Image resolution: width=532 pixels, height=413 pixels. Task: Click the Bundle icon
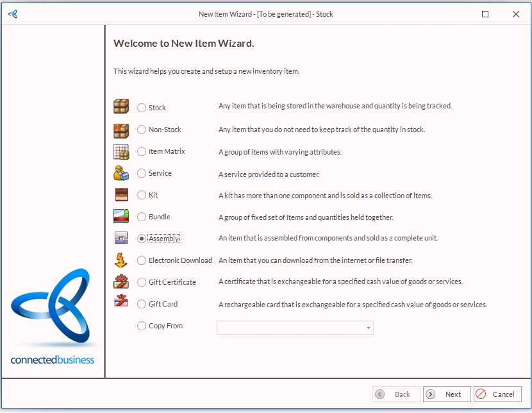121,217
